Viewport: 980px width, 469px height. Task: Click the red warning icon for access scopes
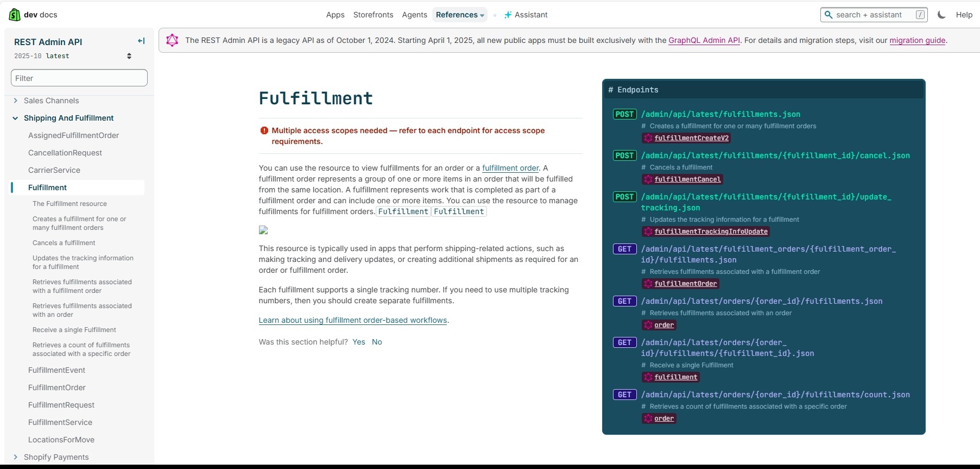click(264, 130)
